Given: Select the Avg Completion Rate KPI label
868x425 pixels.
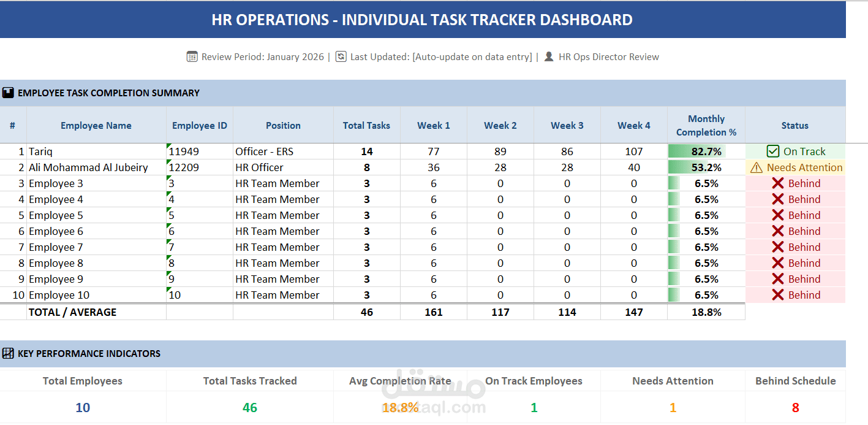Looking at the screenshot, I should point(400,381).
